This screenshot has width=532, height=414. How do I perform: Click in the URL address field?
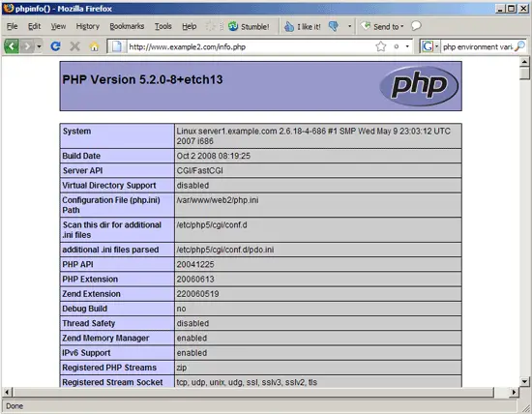[251, 46]
